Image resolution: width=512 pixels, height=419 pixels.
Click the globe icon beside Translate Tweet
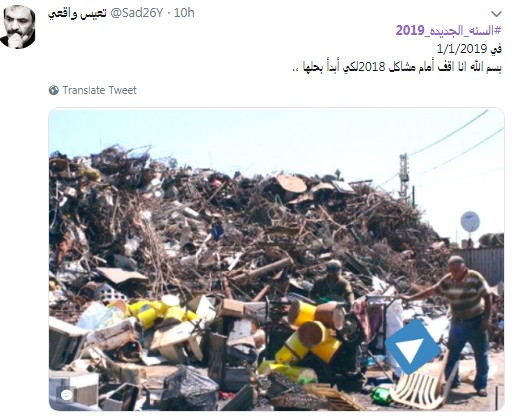pos(54,90)
